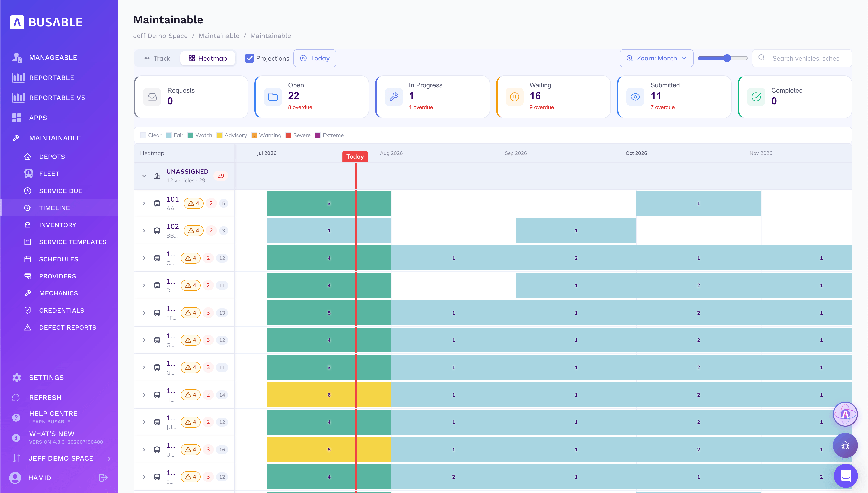Open Inventory via its box icon

pos(28,225)
